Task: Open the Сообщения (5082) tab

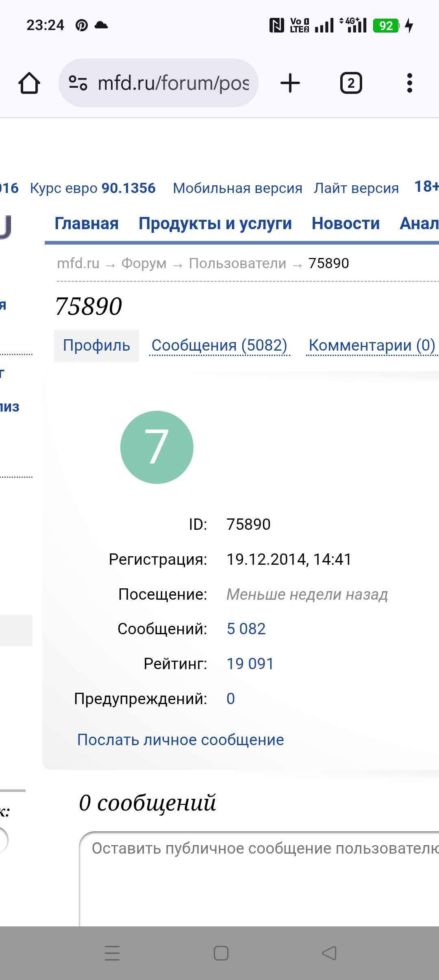Action: [219, 346]
